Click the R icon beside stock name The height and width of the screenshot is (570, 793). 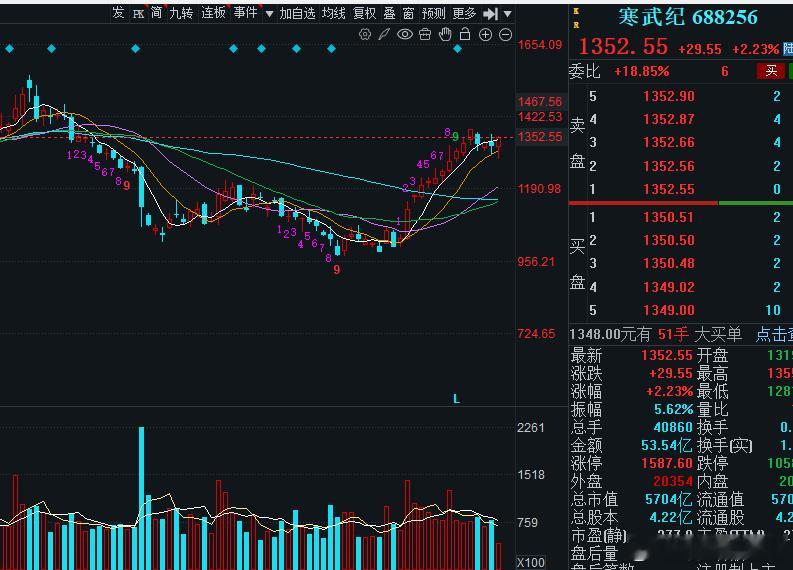coord(577,24)
